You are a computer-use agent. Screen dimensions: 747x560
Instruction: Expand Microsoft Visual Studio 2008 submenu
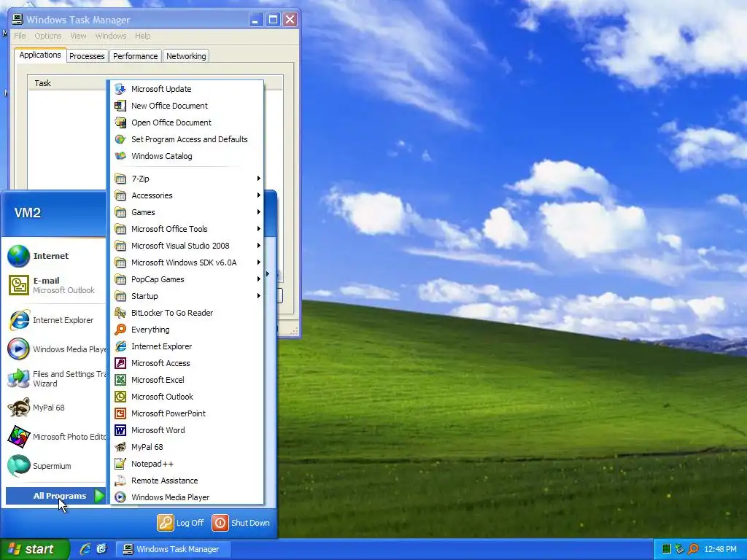coord(187,246)
